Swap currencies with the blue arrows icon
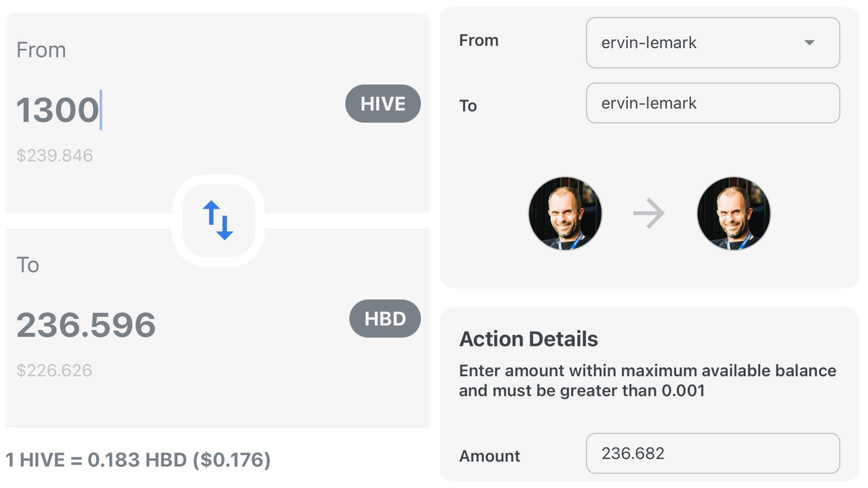The width and height of the screenshot is (868, 488). click(218, 220)
